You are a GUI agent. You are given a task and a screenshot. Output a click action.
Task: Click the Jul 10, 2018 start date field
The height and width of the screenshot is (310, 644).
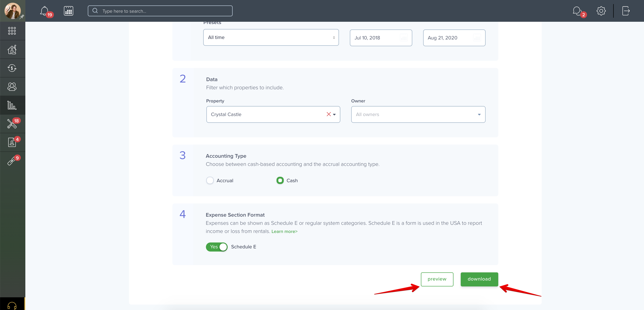tap(381, 38)
